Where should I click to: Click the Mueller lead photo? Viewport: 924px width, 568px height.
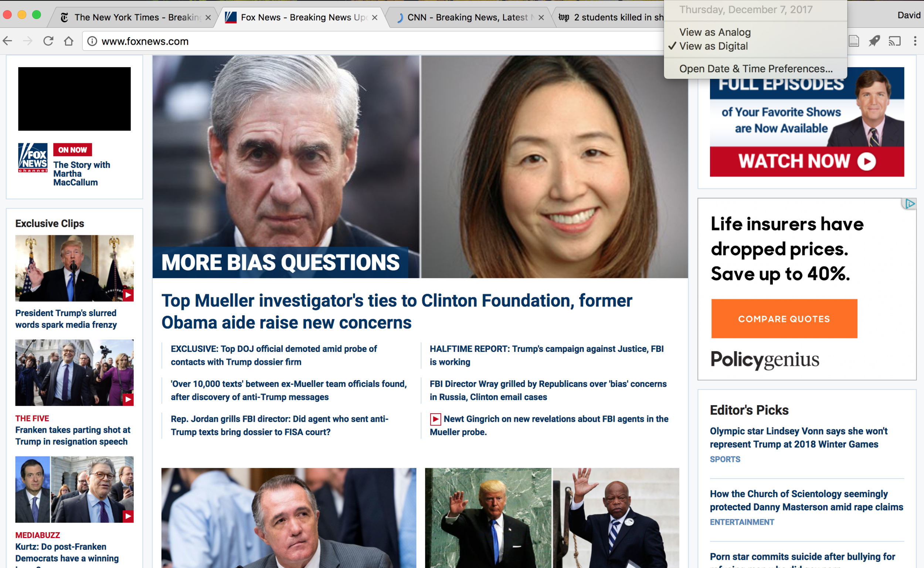click(286, 167)
